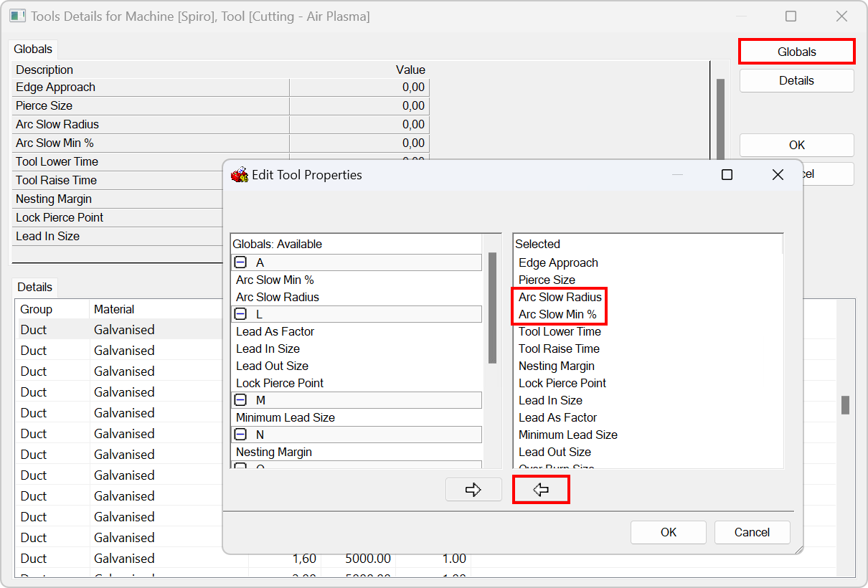
Task: Click the Tools Details window title bar icon
Action: coord(17,15)
